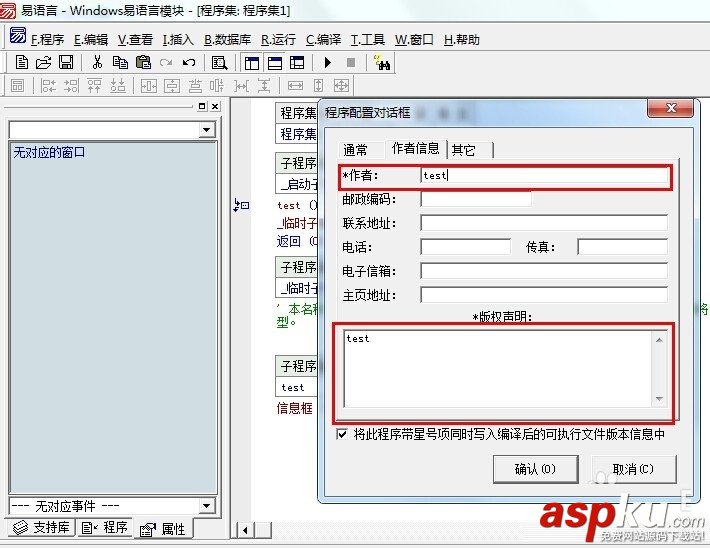
Task: Open a file via folder icon
Action: pos(43,62)
